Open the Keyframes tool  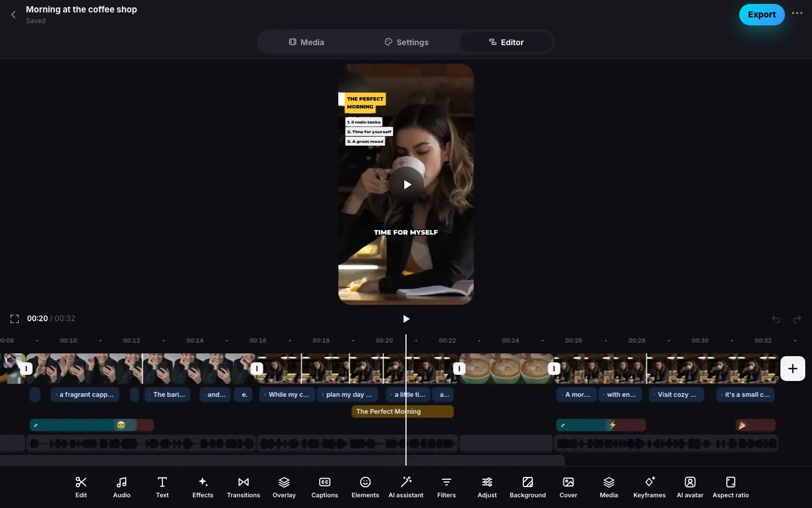pyautogui.click(x=650, y=487)
